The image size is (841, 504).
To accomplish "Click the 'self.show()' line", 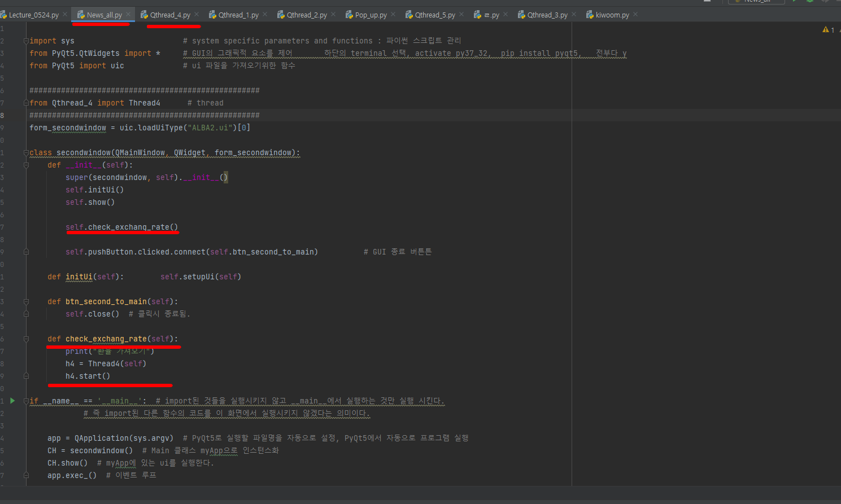I will click(90, 202).
